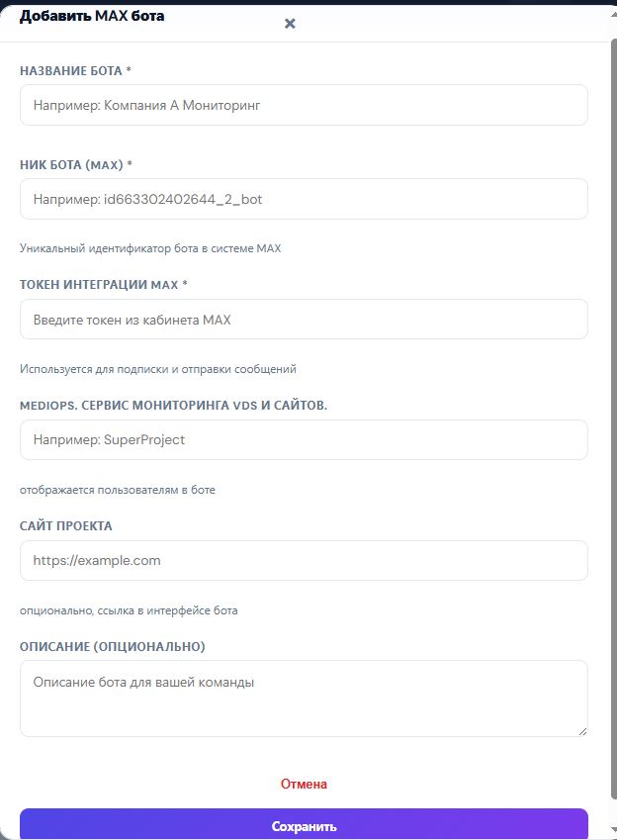The height and width of the screenshot is (840, 617).
Task: Click the Описание textarea
Action: [304, 699]
